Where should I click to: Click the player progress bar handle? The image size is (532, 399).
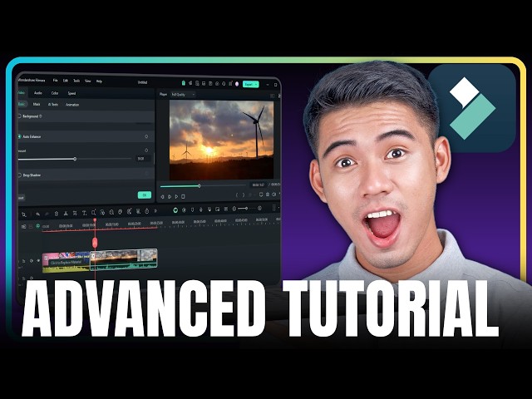(199, 186)
